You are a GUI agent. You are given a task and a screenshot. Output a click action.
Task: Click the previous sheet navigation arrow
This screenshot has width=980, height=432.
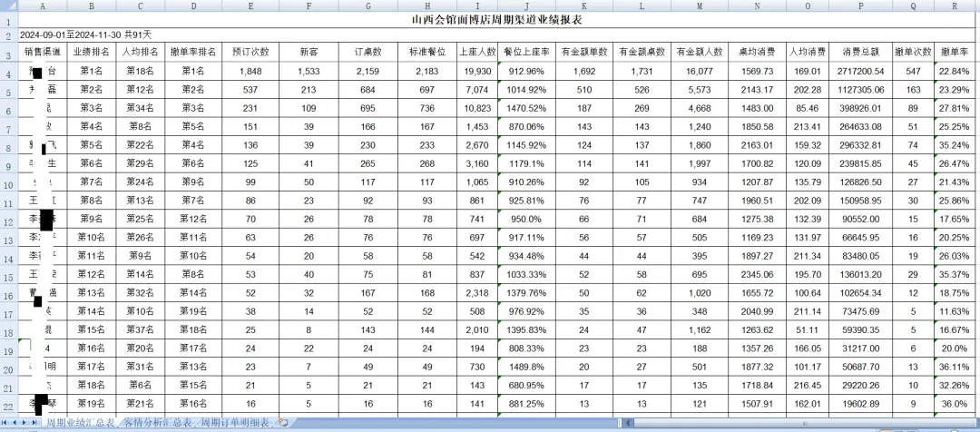point(15,423)
